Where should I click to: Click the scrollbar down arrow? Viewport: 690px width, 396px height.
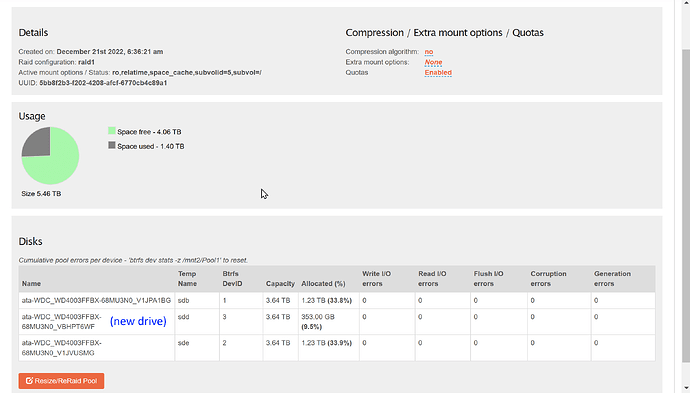[x=686, y=388]
